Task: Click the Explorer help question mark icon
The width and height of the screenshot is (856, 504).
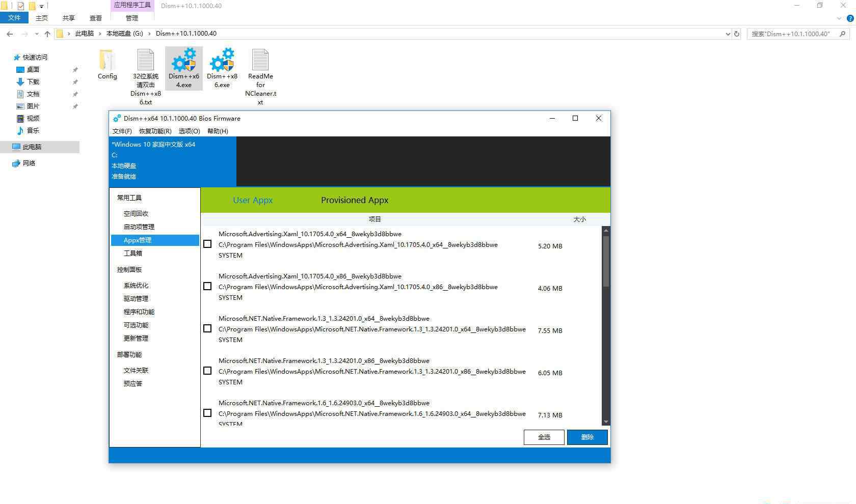Action: 850,18
